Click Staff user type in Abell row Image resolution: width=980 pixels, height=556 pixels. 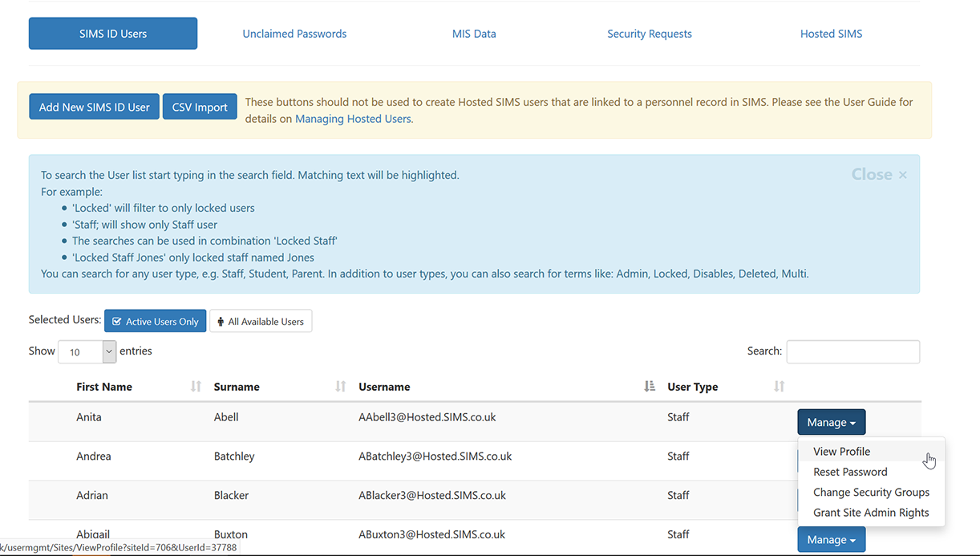point(678,417)
